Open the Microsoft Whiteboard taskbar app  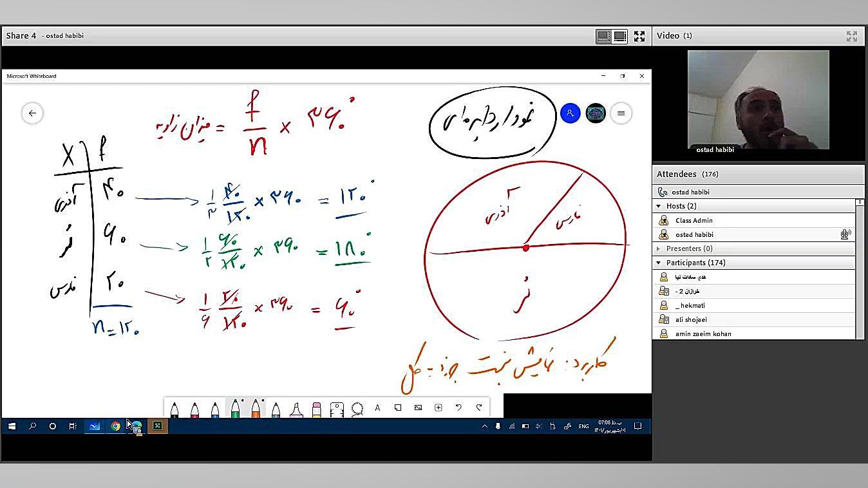[95, 426]
